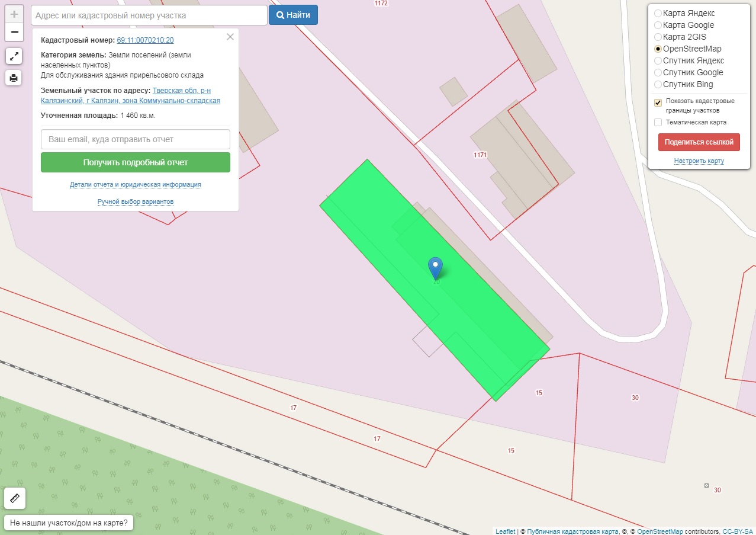Expand Ручной выбор вариантов

[136, 202]
